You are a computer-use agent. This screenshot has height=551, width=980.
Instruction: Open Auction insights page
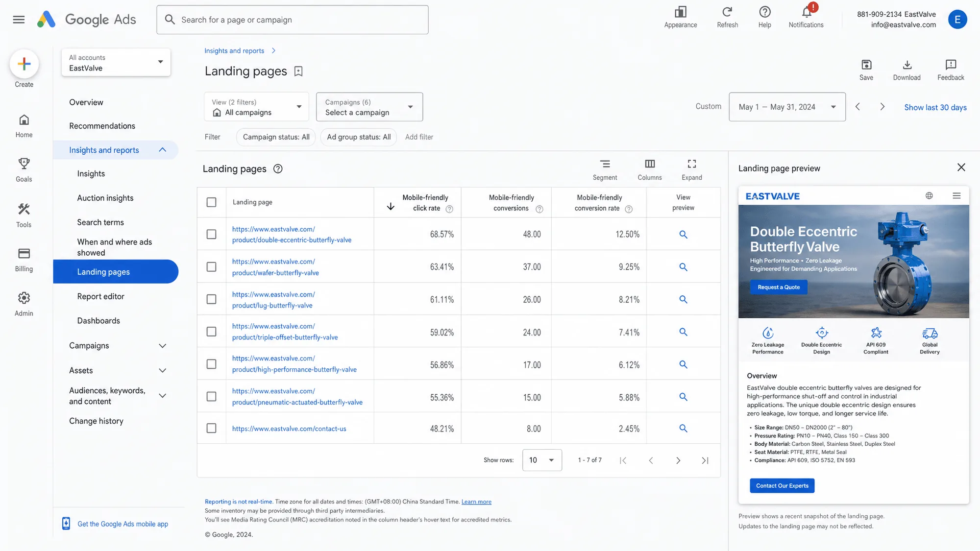click(x=105, y=198)
